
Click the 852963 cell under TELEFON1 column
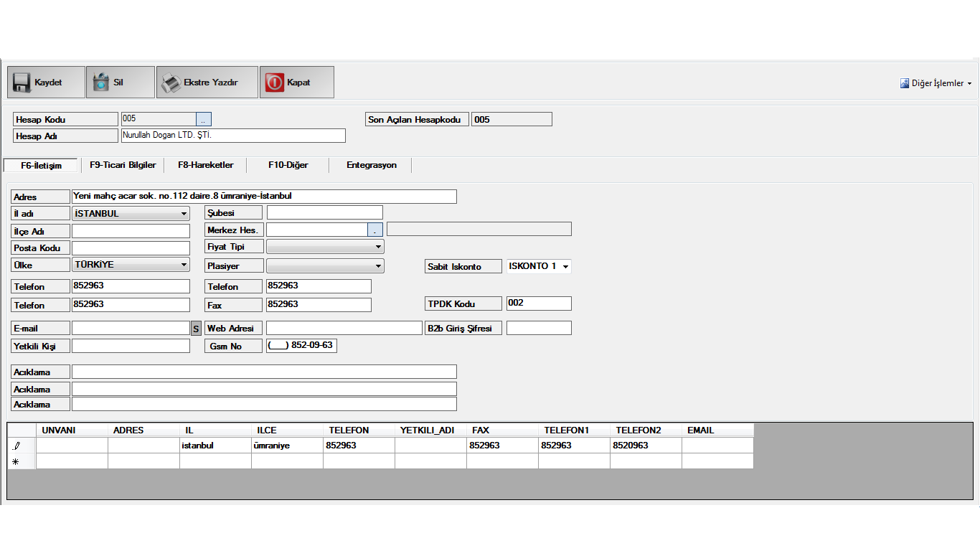(x=574, y=446)
